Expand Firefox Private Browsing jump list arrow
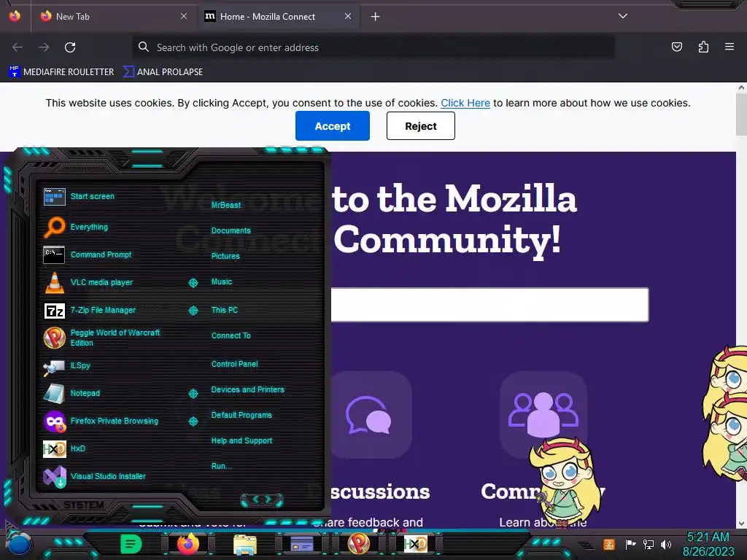The height and width of the screenshot is (560, 747). click(x=193, y=421)
